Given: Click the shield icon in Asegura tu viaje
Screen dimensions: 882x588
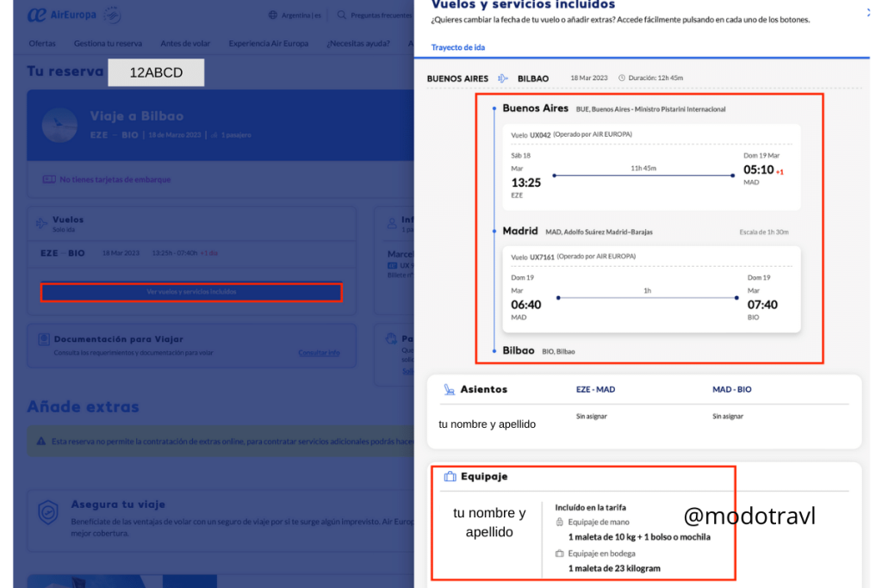Looking at the screenshot, I should click(49, 513).
